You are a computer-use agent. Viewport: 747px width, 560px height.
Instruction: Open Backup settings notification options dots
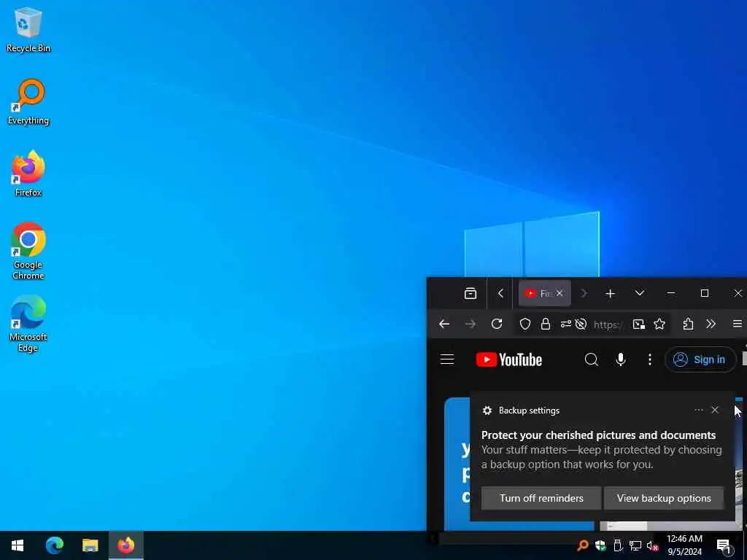(x=698, y=410)
